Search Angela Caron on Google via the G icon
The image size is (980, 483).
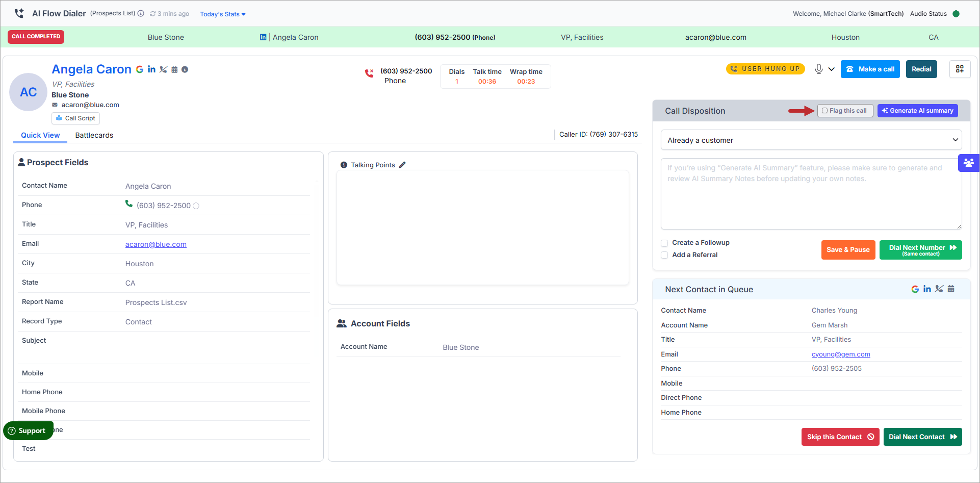(140, 69)
